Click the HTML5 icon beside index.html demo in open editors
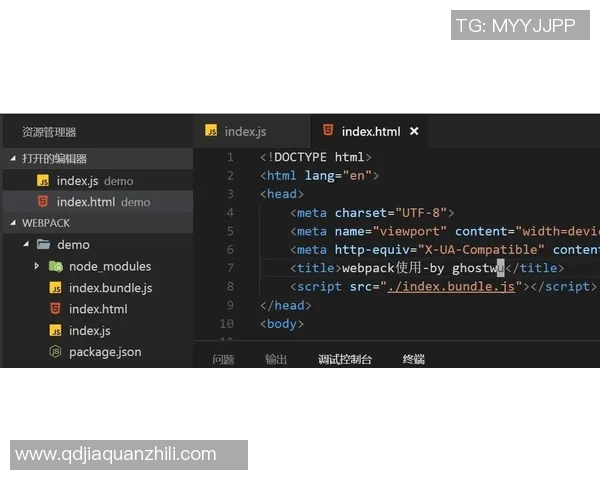 (x=43, y=202)
